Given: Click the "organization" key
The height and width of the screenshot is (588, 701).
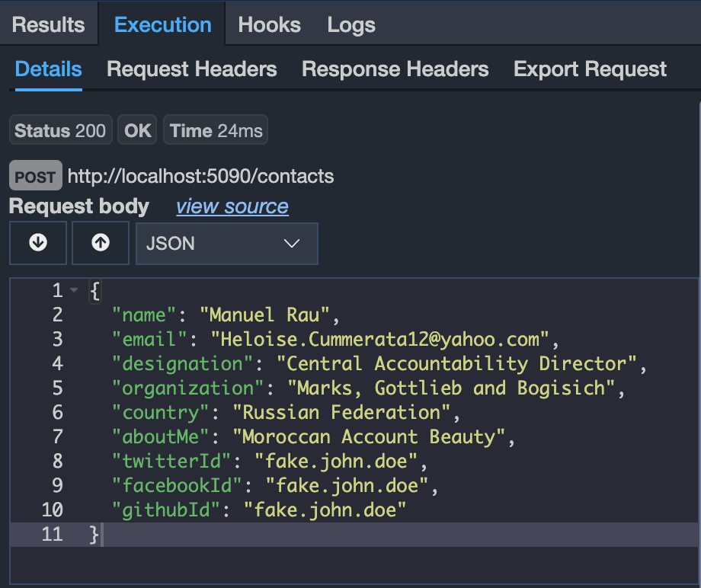Looking at the screenshot, I should (x=187, y=388).
